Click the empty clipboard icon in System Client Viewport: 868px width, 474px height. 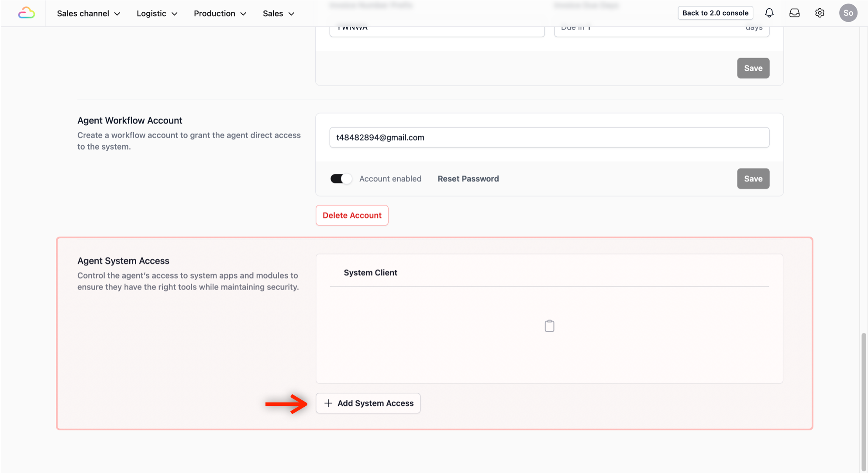[549, 326]
